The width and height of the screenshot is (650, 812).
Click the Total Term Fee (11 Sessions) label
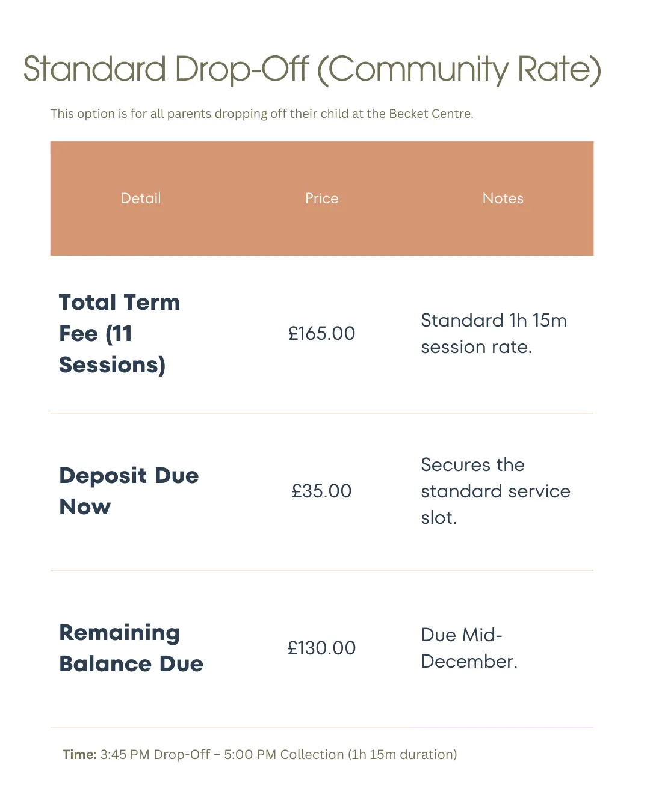pos(119,333)
